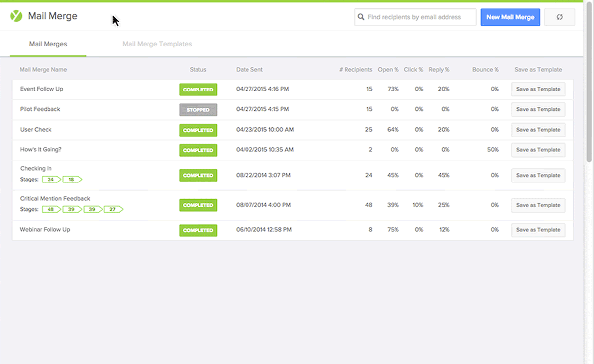
Task: Click the Bounce % column header
Action: tap(486, 70)
